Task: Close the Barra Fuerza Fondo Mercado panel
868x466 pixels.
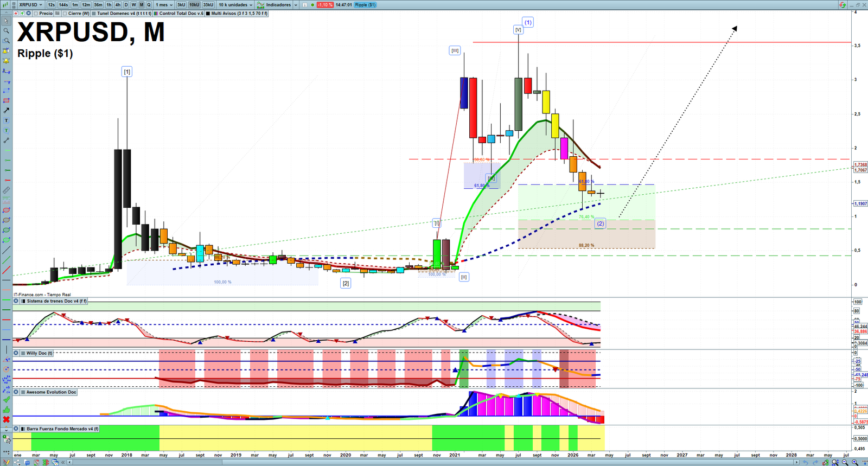Action: tap(16, 429)
